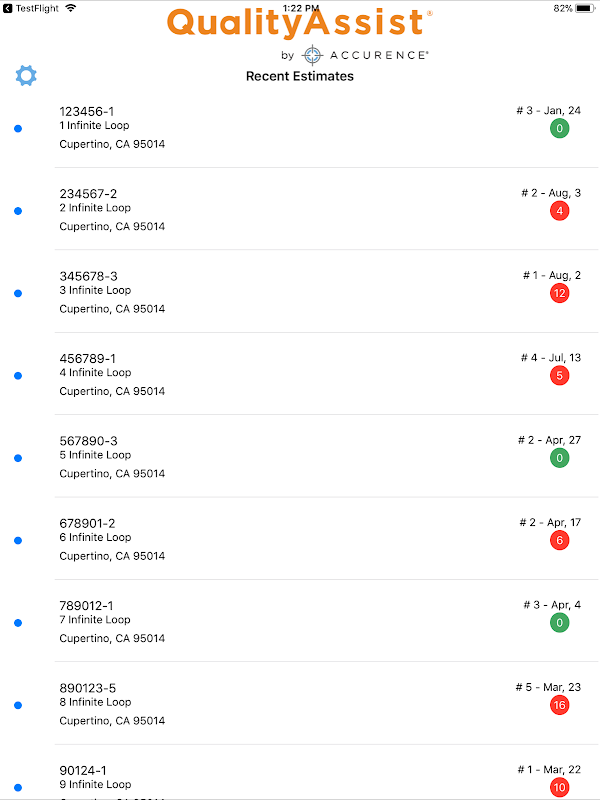Tap green 0 badge for estimate 123456-1

click(560, 128)
